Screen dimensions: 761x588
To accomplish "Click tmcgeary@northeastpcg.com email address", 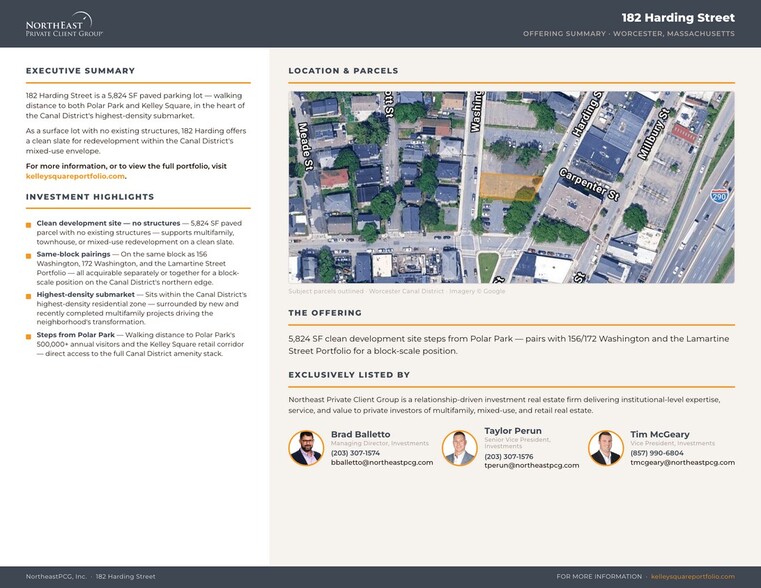I will [682, 462].
